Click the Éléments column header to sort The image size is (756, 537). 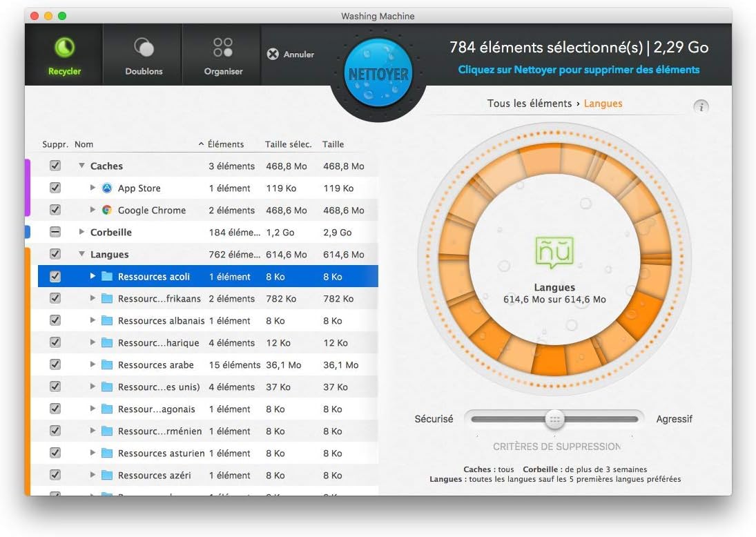(x=227, y=144)
